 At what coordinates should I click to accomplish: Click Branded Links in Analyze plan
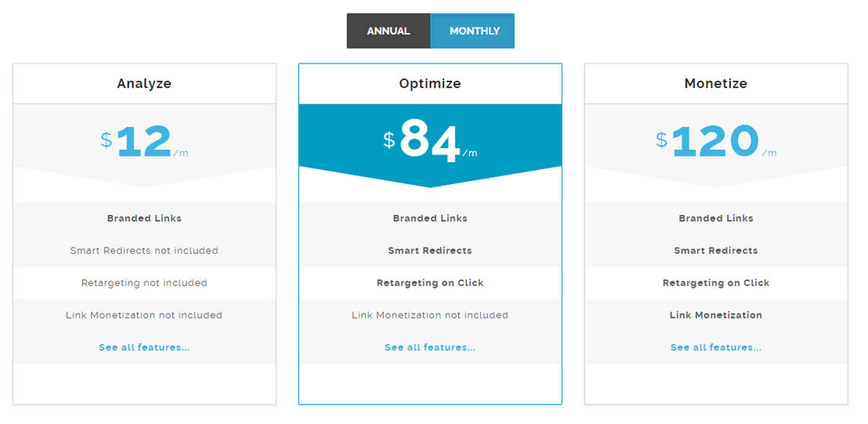coord(144,219)
